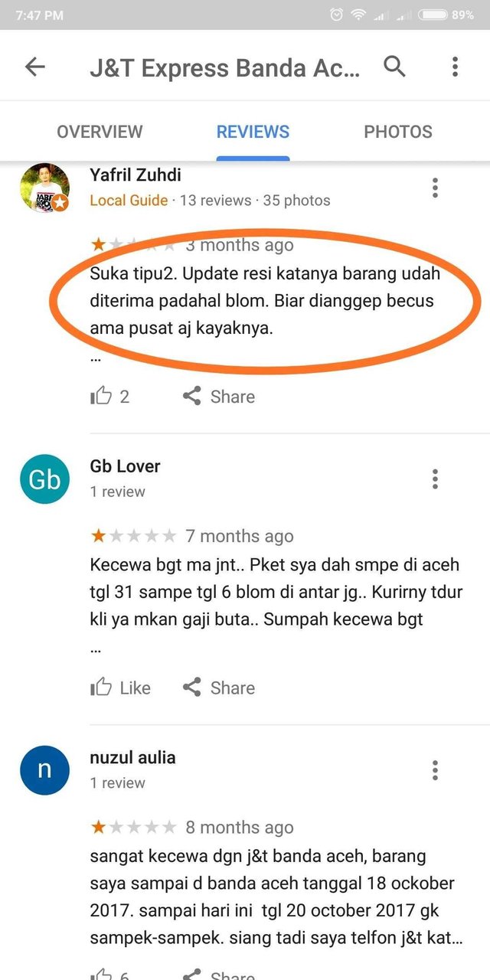490x980 pixels.
Task: Switch to the Overview tab
Action: 100,132
